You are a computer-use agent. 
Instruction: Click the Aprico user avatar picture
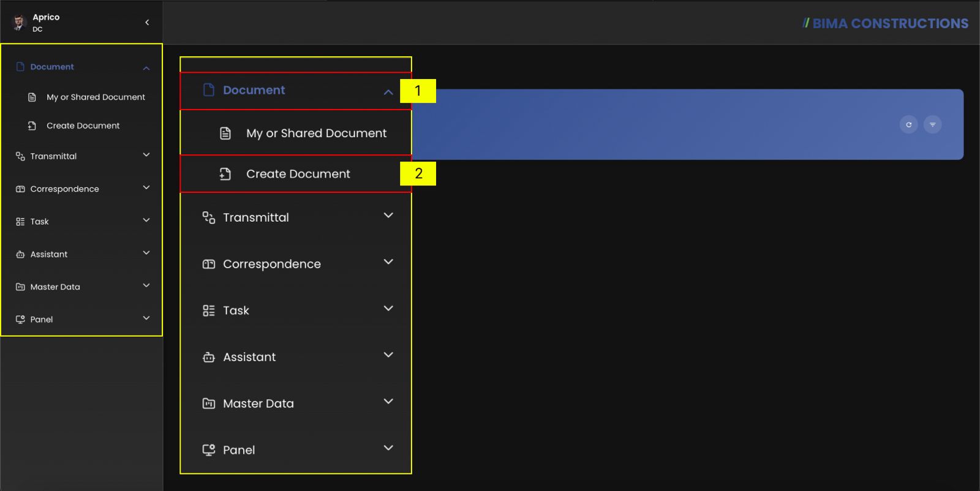(19, 23)
